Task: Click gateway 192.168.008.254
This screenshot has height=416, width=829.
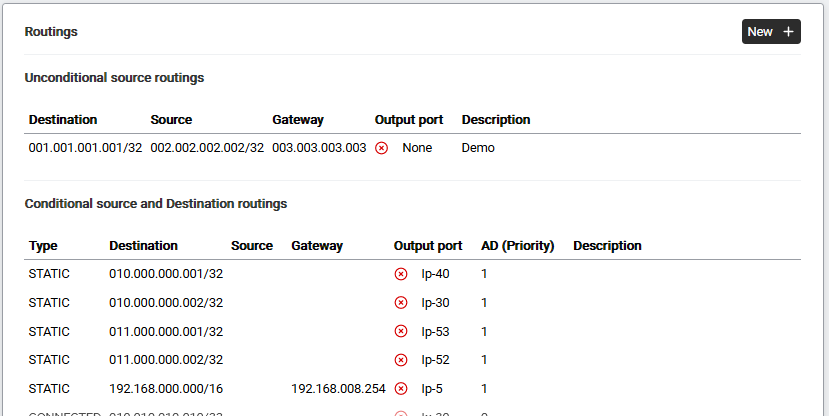Action: 338,389
